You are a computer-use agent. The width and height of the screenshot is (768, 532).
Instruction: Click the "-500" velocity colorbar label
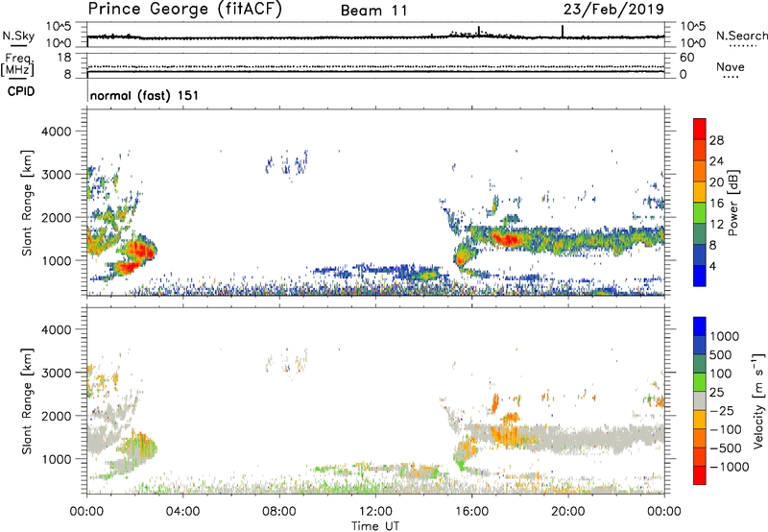[x=726, y=447]
